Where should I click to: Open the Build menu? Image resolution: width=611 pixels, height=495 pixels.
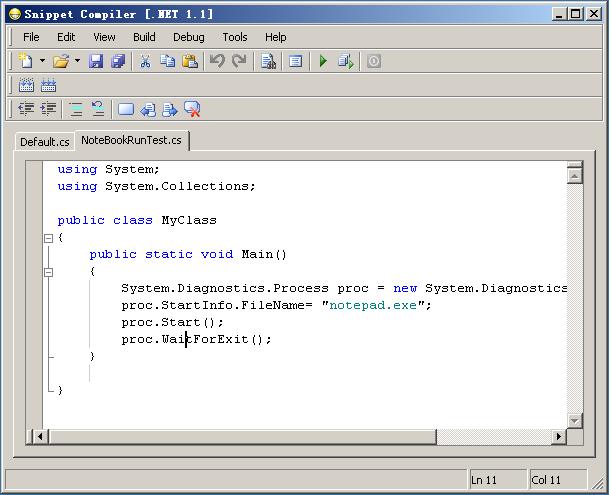[144, 37]
